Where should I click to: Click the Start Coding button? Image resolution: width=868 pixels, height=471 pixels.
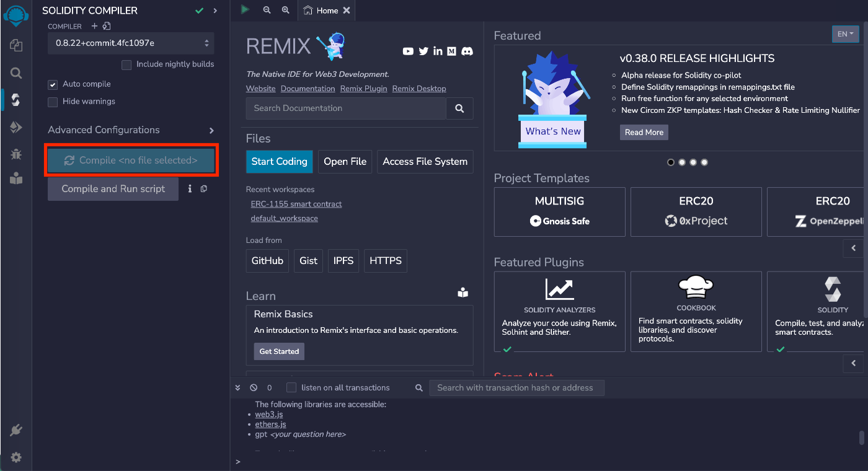click(280, 161)
